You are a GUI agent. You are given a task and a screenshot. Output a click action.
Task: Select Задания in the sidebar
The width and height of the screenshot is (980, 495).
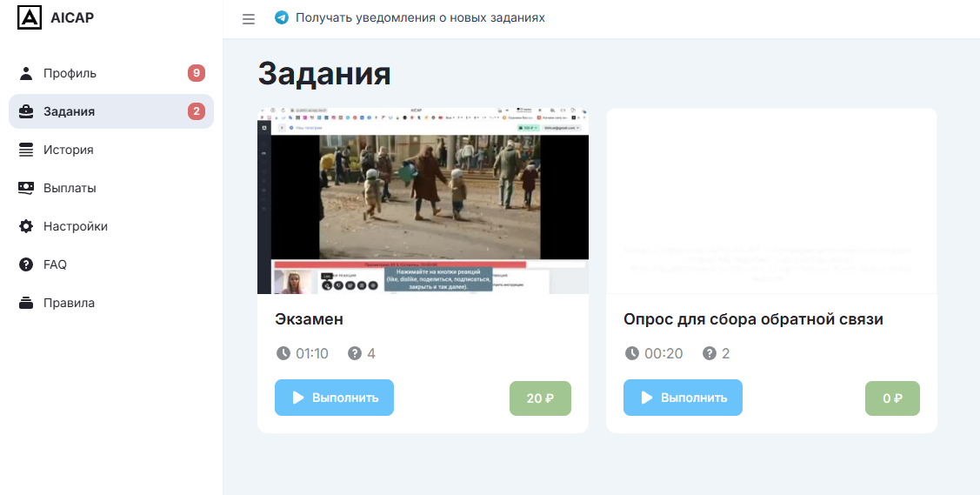(111, 111)
